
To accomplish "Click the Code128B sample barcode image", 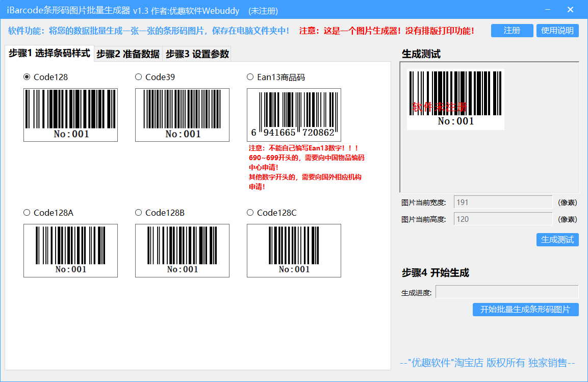I will tap(182, 251).
